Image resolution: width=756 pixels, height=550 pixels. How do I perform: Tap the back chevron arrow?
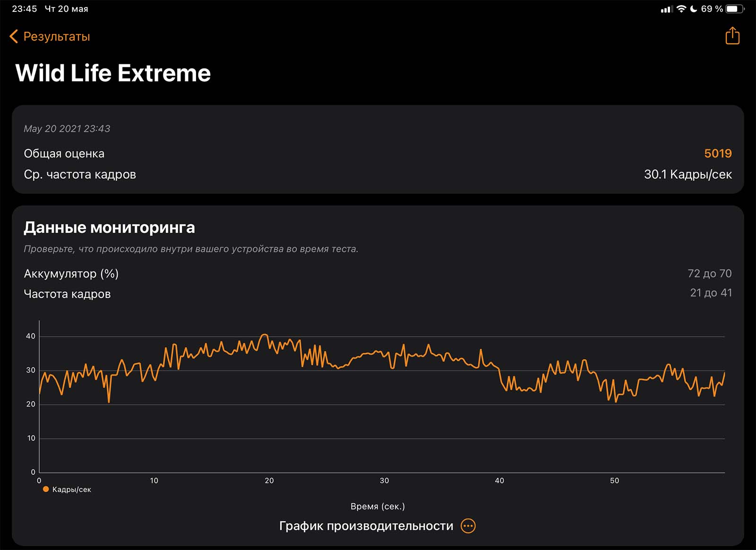pyautogui.click(x=14, y=36)
